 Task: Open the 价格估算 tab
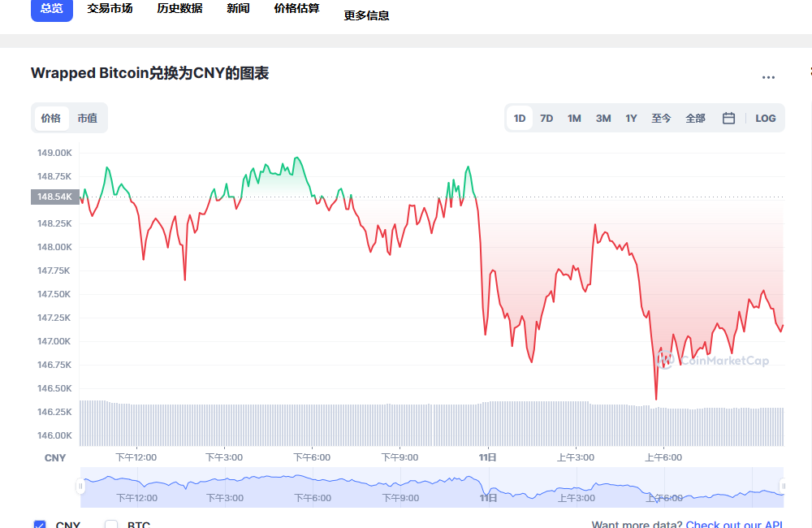(x=296, y=9)
